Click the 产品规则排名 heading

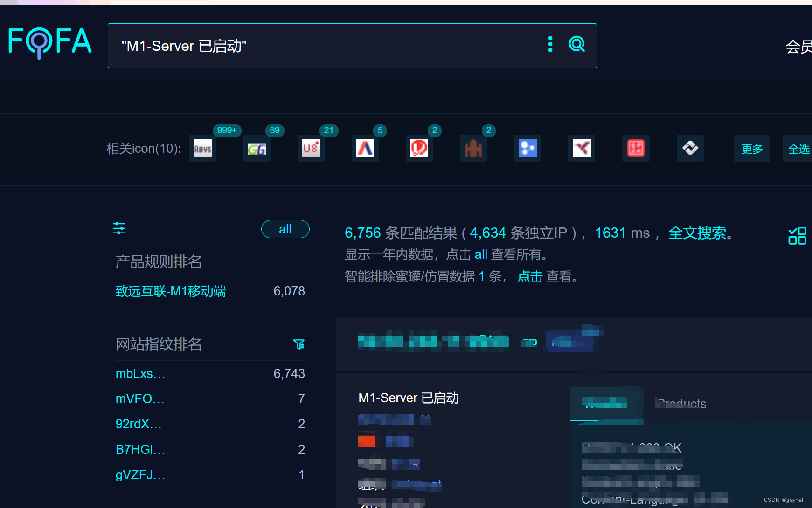(x=159, y=262)
